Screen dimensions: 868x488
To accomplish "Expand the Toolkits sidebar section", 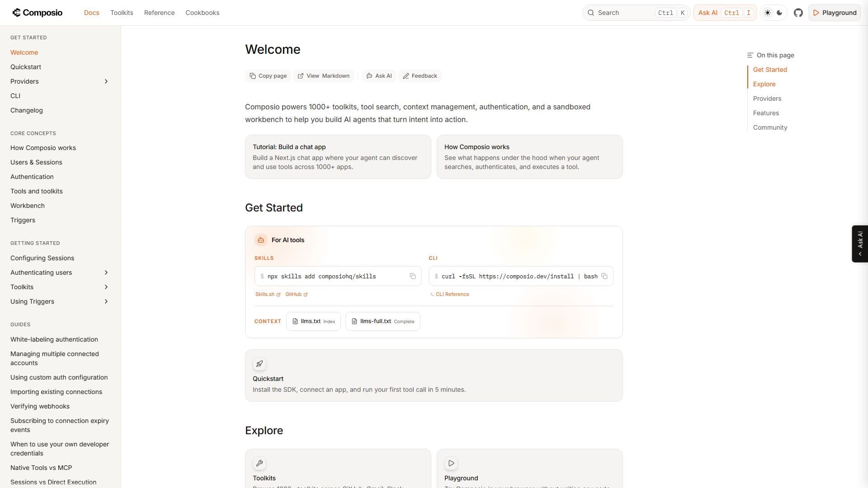I will (106, 287).
